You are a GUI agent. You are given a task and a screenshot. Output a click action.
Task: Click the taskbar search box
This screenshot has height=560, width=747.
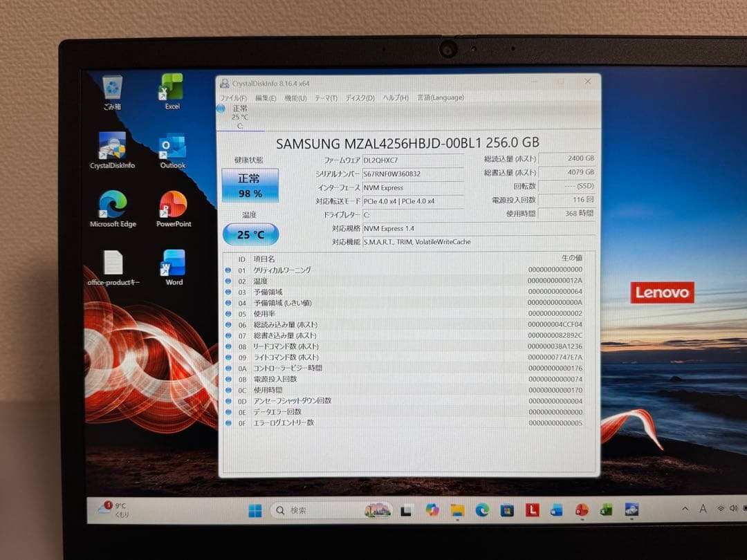[x=331, y=510]
